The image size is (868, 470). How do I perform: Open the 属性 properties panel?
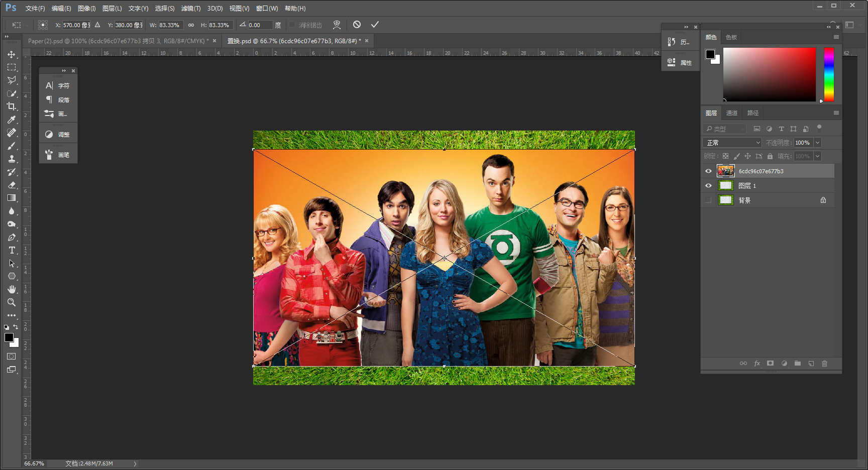(681, 63)
